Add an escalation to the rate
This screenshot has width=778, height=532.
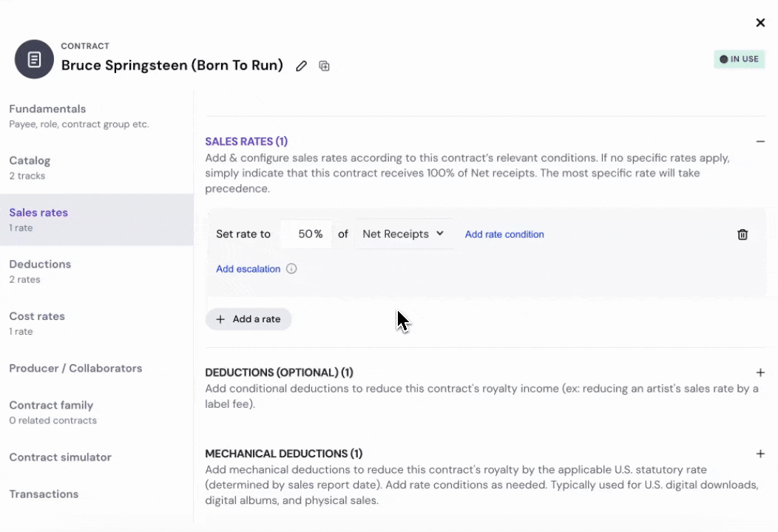(x=248, y=269)
